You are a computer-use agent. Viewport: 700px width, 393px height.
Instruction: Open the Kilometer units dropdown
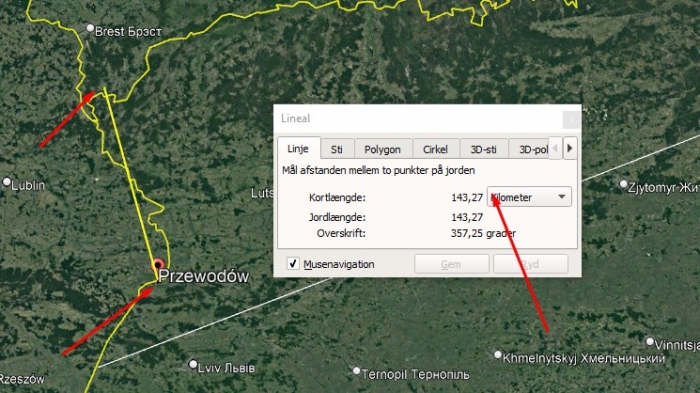pos(529,197)
